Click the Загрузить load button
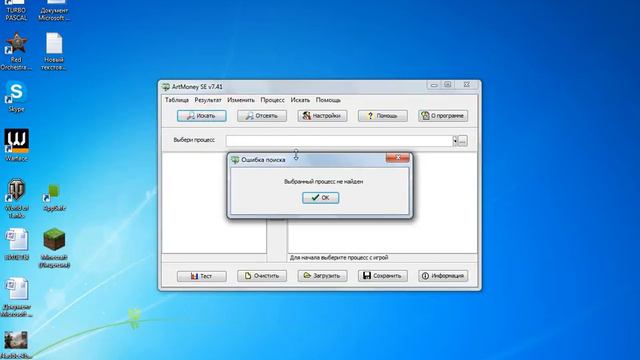This screenshot has height=360, width=640. click(x=322, y=276)
